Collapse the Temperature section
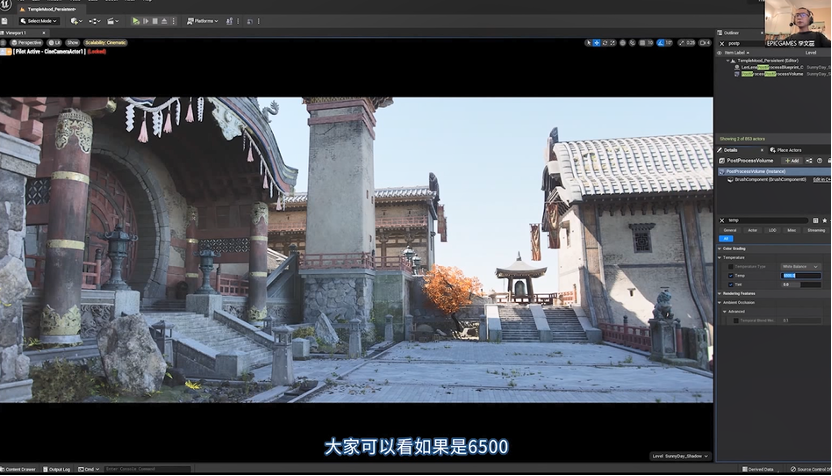This screenshot has width=832, height=476. pos(720,257)
